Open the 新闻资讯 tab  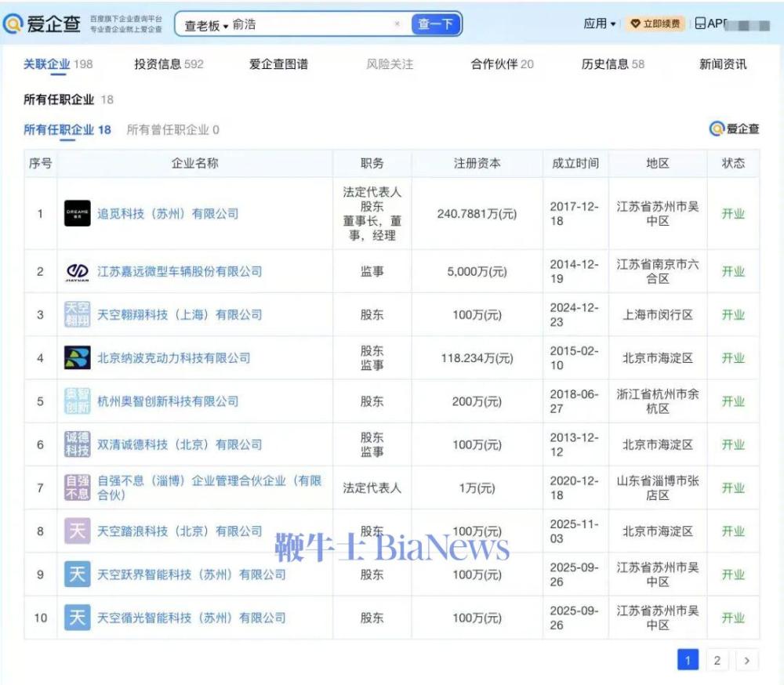[x=723, y=64]
